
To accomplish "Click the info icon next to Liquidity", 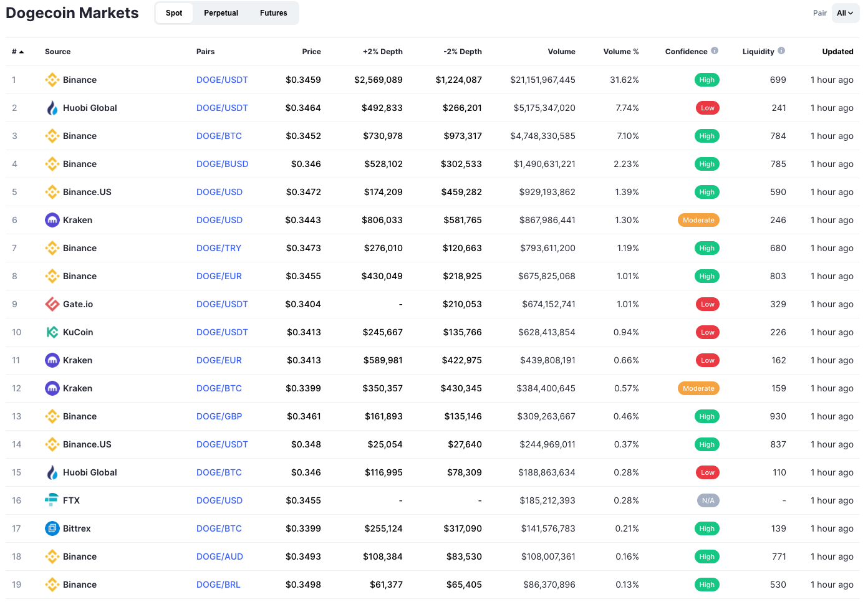I will [781, 51].
